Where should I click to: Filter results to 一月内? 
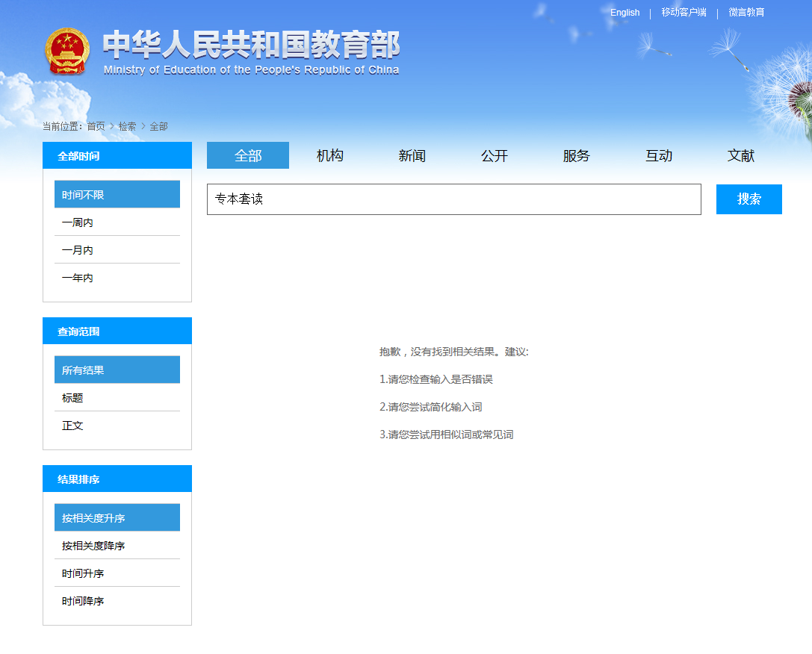[117, 250]
